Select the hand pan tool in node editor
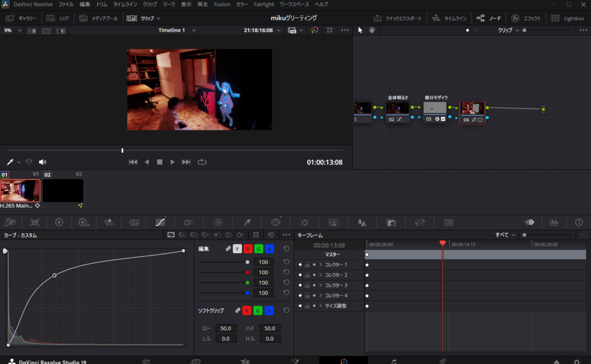This screenshot has width=591, height=364. [372, 30]
